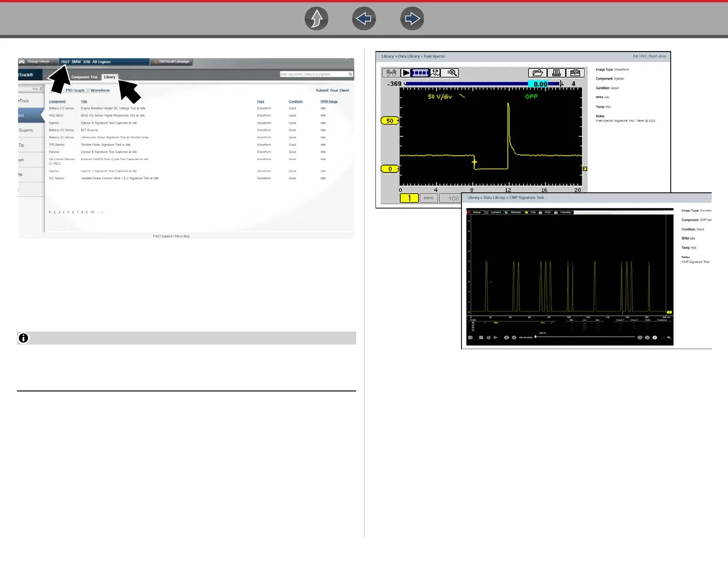The width and height of the screenshot is (728, 563).
Task: Click play button in CMP playback controls
Action: [495, 338]
